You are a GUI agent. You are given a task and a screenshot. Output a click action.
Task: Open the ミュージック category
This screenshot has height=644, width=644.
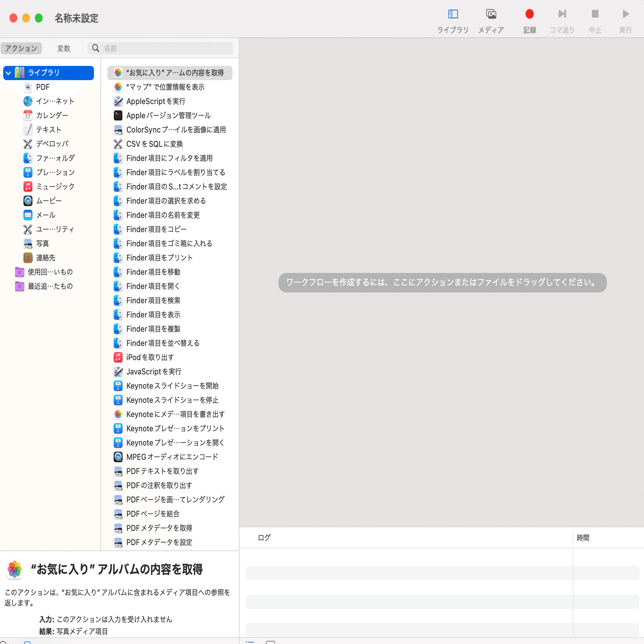(x=49, y=187)
